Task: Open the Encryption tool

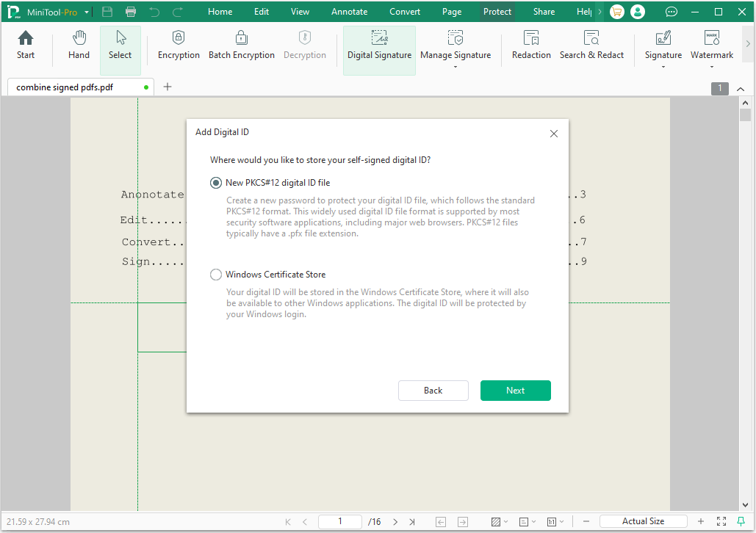Action: pyautogui.click(x=179, y=45)
